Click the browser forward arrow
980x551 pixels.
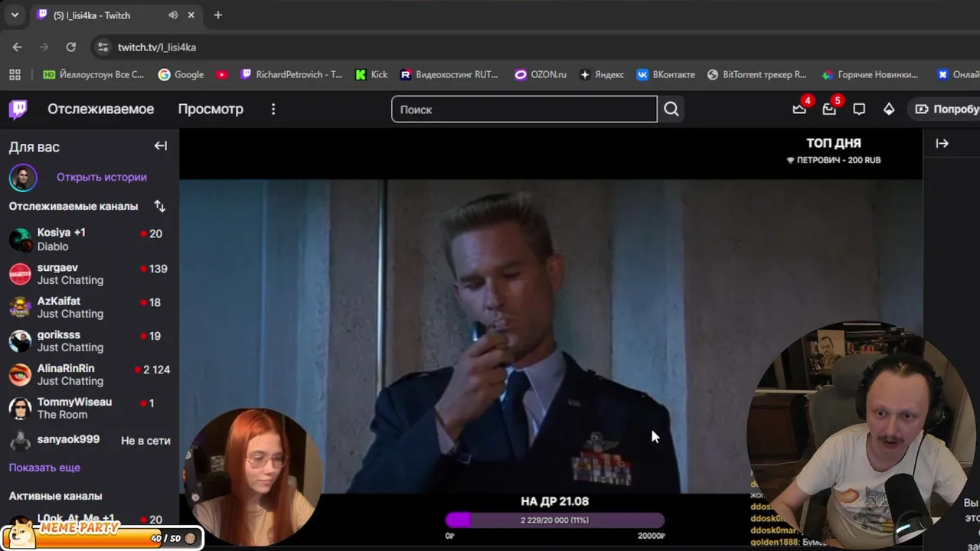pos(44,47)
